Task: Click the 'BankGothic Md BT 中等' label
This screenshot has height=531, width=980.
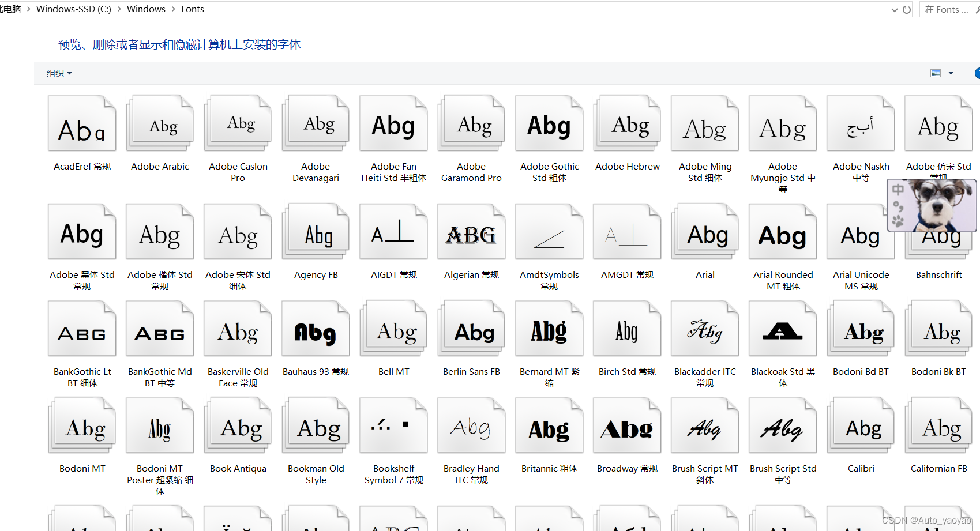Action: [x=160, y=377]
